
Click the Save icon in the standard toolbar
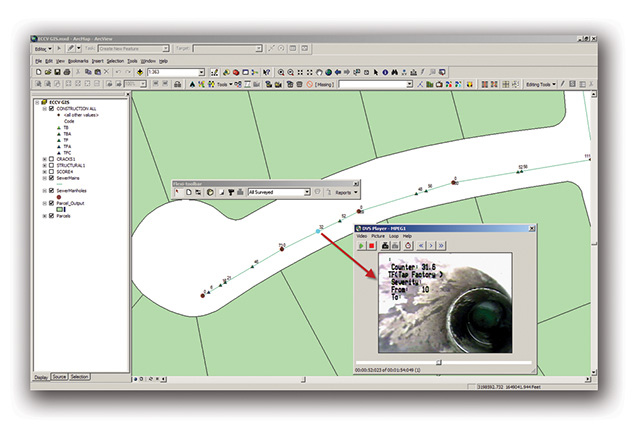point(59,73)
